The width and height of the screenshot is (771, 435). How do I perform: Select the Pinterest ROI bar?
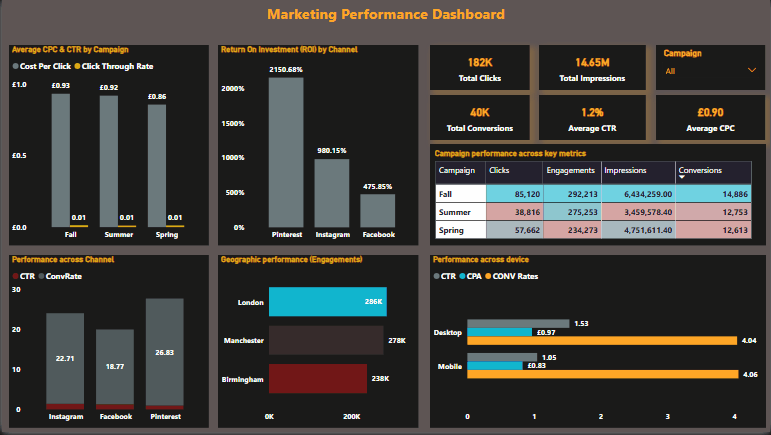pyautogui.click(x=286, y=152)
